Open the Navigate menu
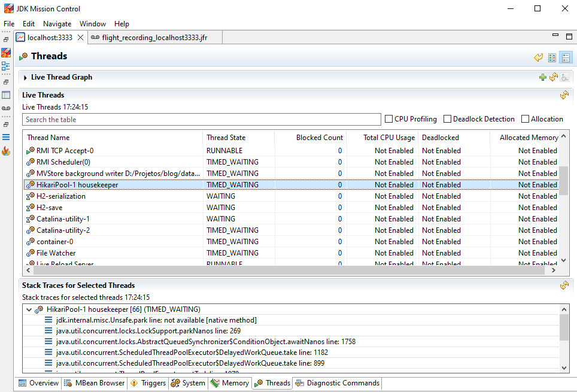This screenshot has height=392, width=577. click(57, 24)
